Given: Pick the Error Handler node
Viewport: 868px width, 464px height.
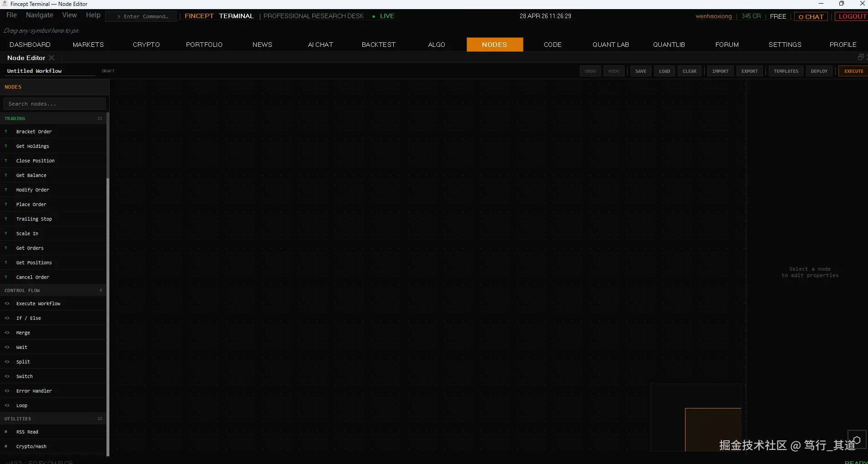Looking at the screenshot, I should point(53,391).
